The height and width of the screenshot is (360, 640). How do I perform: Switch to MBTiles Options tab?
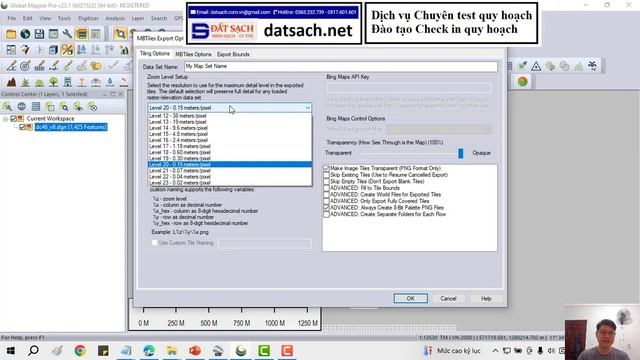193,54
